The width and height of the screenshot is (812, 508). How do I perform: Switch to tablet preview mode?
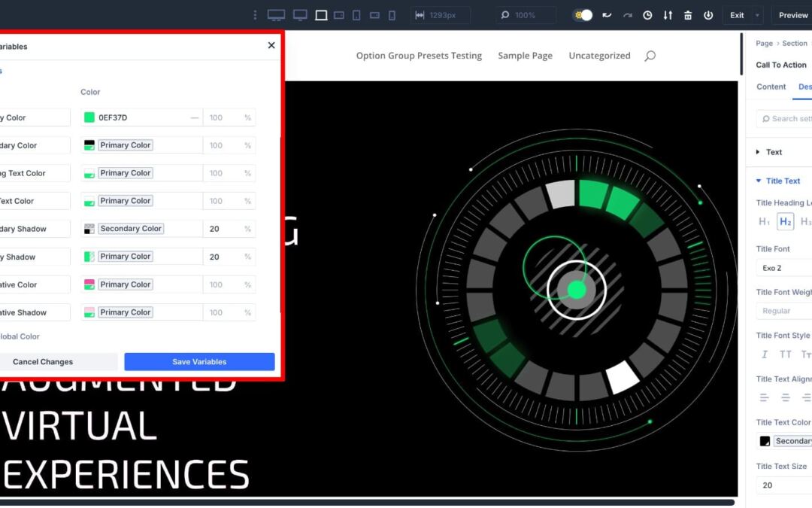[x=357, y=14]
